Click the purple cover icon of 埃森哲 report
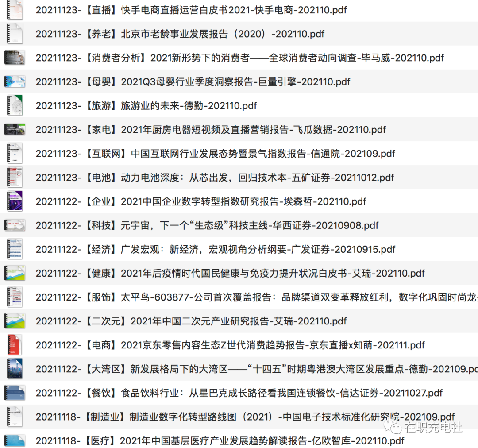Viewport: 478px width, 448px height. click(15, 201)
